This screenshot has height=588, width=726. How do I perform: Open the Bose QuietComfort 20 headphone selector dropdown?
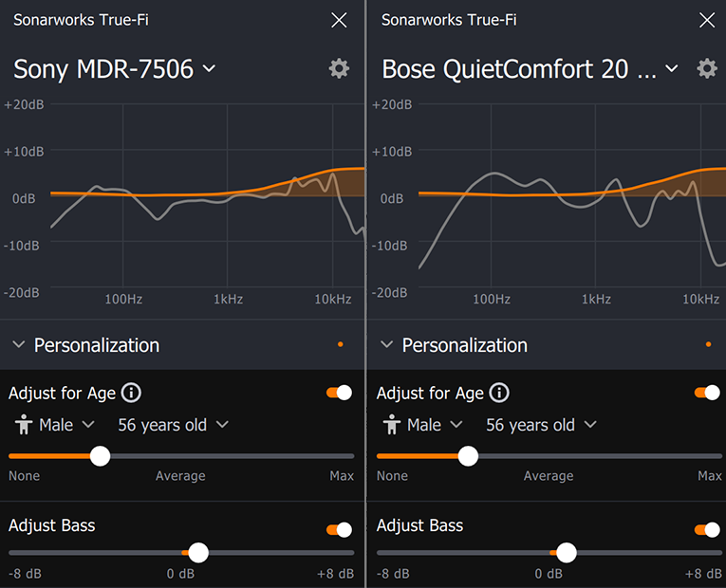point(531,69)
